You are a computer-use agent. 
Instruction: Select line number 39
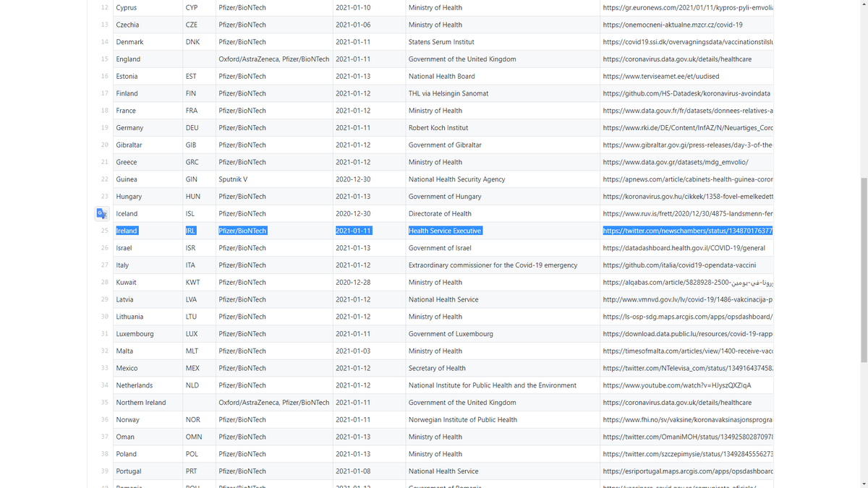[104, 471]
